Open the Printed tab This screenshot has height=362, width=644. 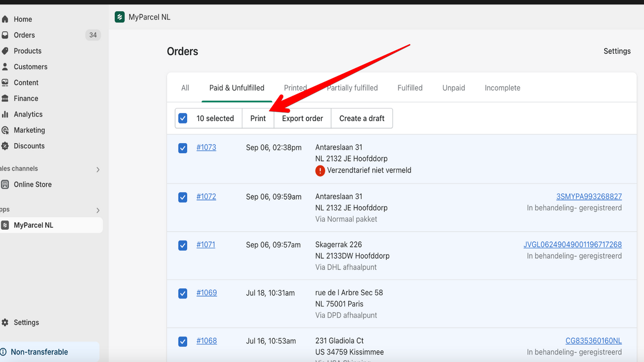[295, 88]
